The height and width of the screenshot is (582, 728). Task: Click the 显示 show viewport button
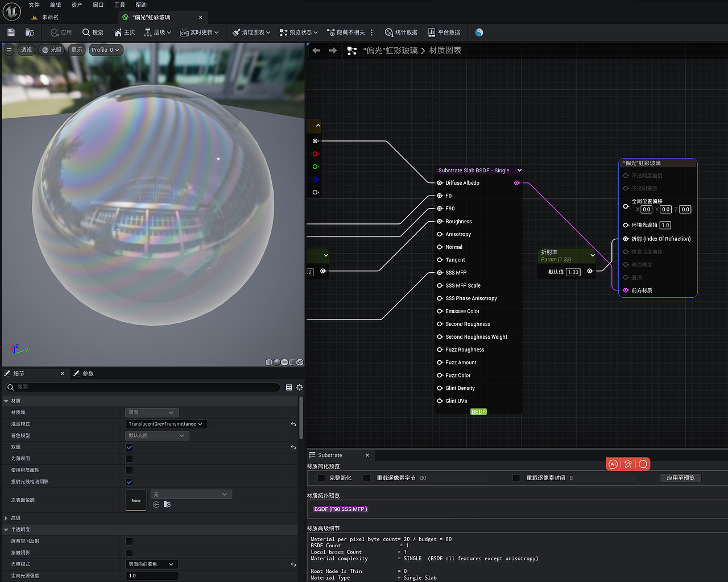(77, 50)
